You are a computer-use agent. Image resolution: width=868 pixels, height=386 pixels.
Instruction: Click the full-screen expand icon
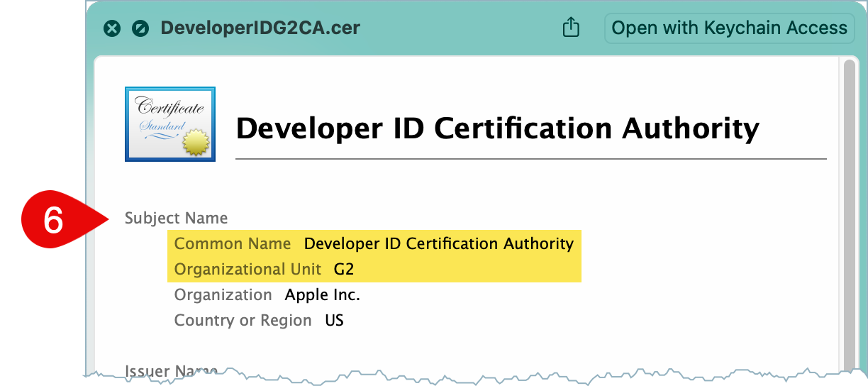140,28
